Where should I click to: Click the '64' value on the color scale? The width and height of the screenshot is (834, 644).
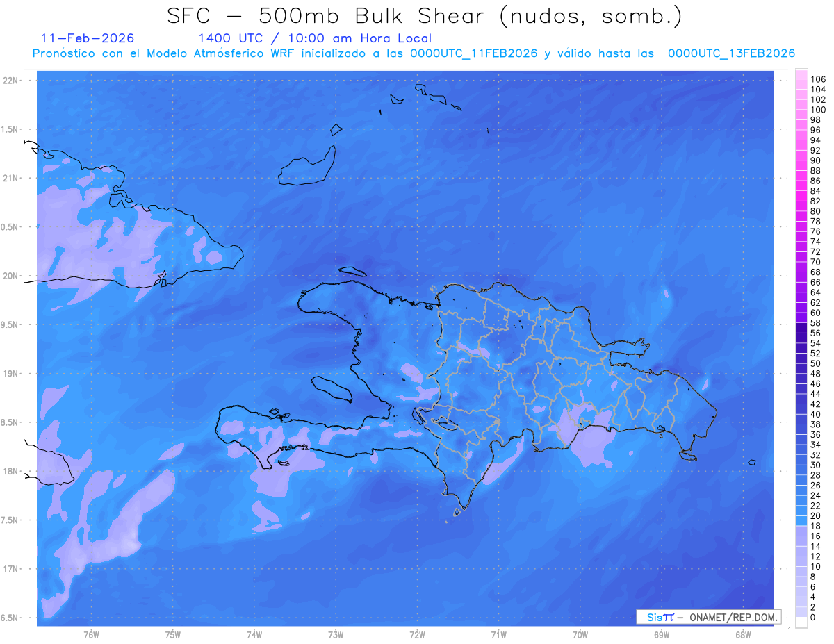tap(815, 292)
